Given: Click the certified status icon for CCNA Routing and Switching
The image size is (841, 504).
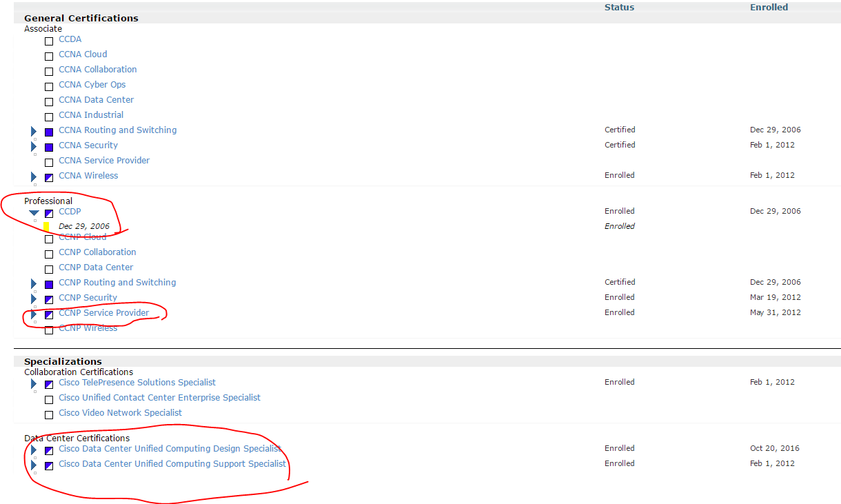Looking at the screenshot, I should [x=49, y=132].
